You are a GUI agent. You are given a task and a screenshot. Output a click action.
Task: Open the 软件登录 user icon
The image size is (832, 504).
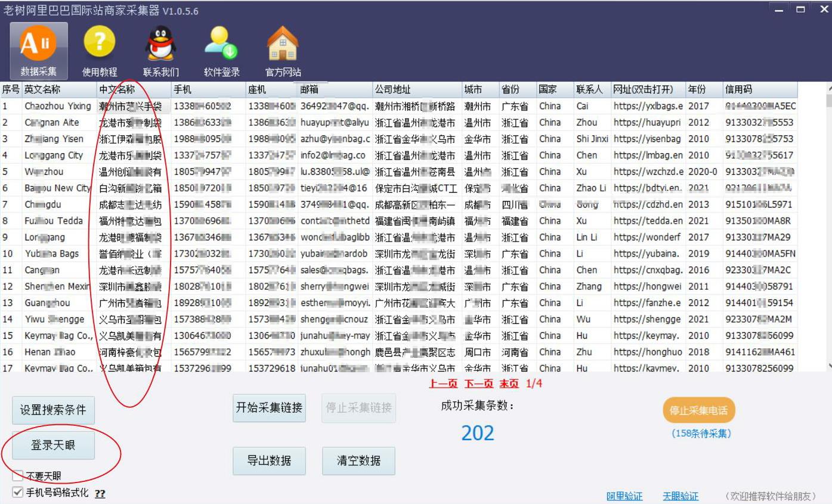(222, 51)
